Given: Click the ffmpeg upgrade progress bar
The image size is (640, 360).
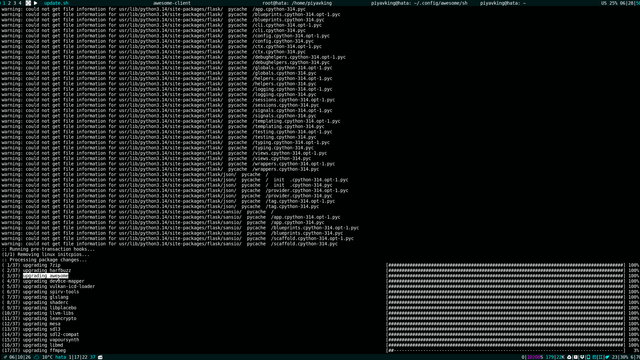Looking at the screenshot, I should coord(505,350).
